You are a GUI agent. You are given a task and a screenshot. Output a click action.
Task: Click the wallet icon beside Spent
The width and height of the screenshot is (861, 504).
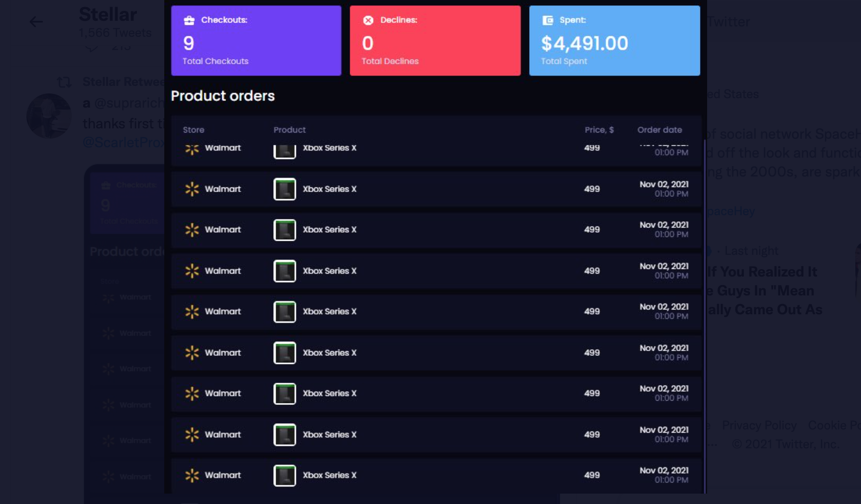548,20
